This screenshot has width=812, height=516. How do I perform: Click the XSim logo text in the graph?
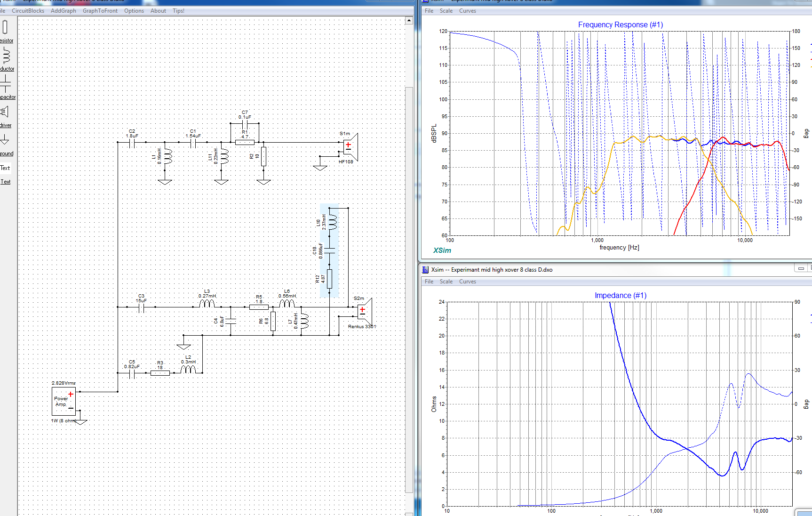pos(442,250)
